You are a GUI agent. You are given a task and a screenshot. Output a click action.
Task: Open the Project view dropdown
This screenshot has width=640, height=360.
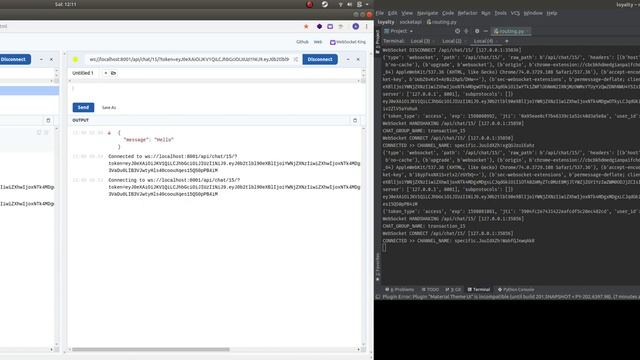(399, 31)
